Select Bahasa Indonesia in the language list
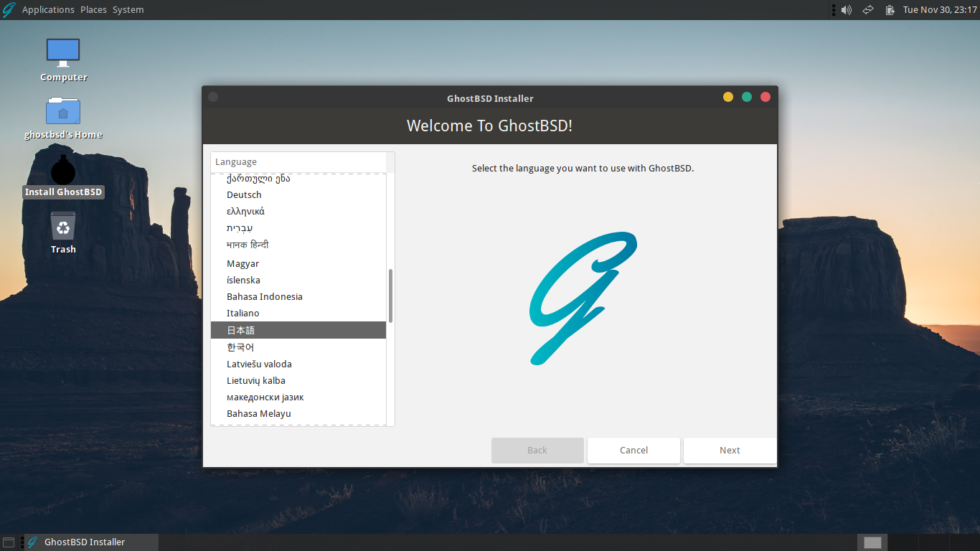The image size is (980, 551). 298,297
